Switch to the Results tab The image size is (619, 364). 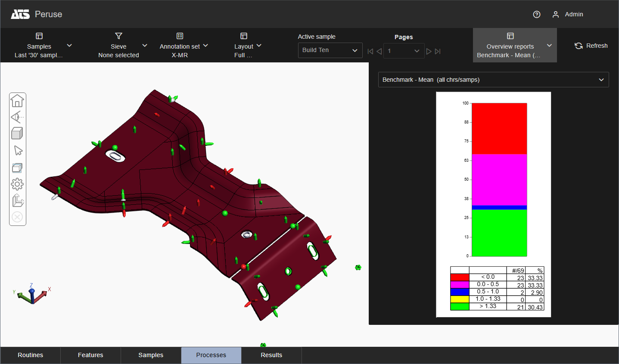(271, 355)
